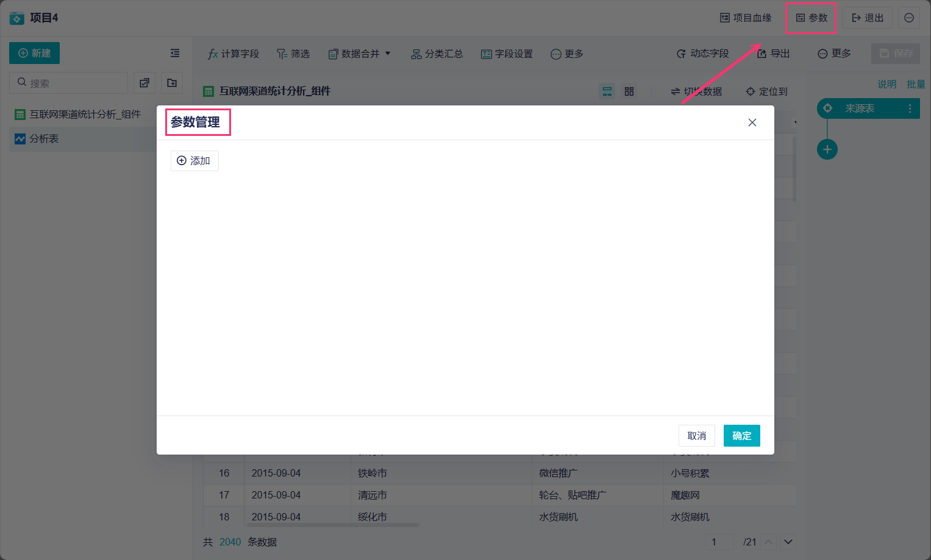This screenshot has width=931, height=560.
Task: Click the 动态字段 tool
Action: 702,54
